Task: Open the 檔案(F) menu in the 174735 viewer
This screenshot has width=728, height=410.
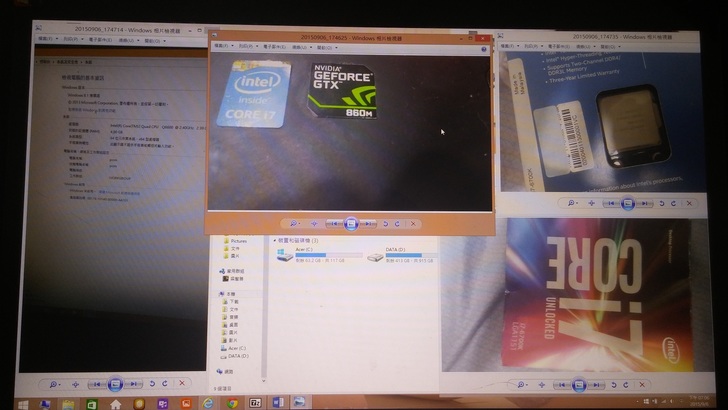Action: (x=509, y=46)
